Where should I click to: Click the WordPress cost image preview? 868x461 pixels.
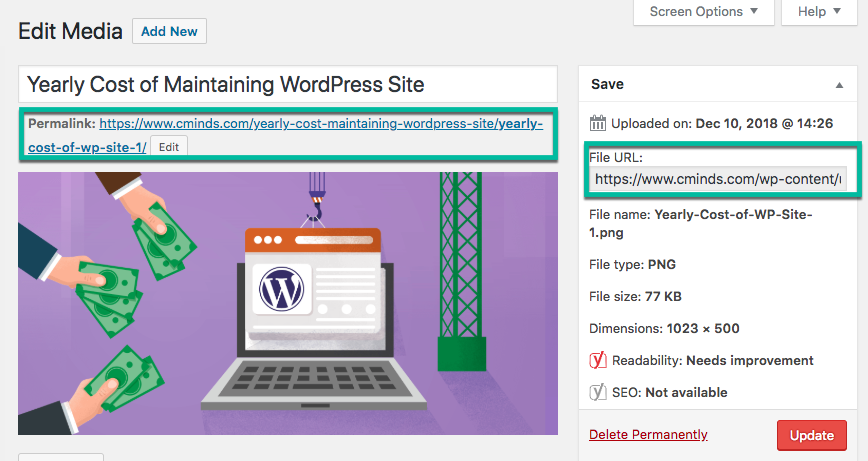pyautogui.click(x=288, y=303)
